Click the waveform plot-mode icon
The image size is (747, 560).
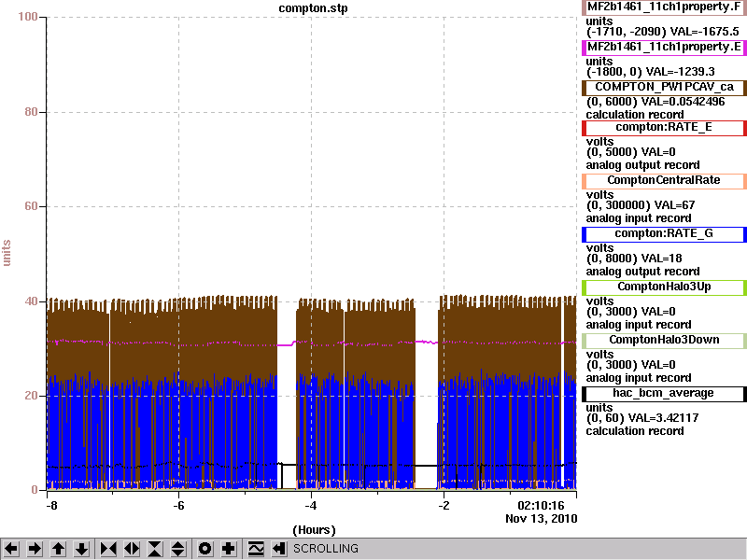pyautogui.click(x=256, y=549)
